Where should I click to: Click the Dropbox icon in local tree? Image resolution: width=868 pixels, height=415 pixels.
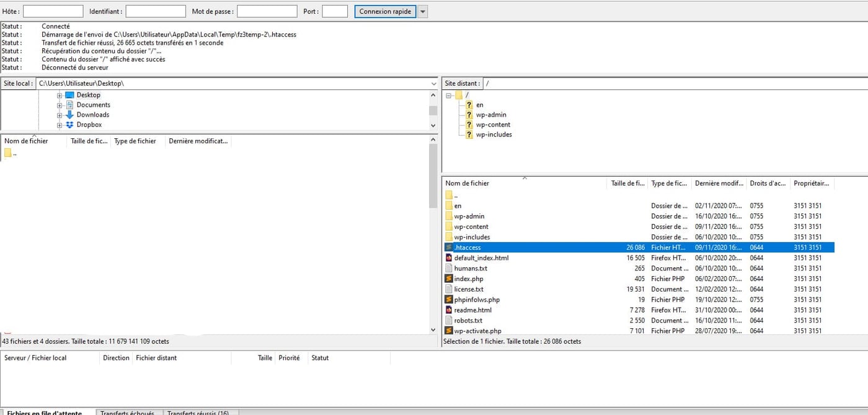tap(69, 125)
